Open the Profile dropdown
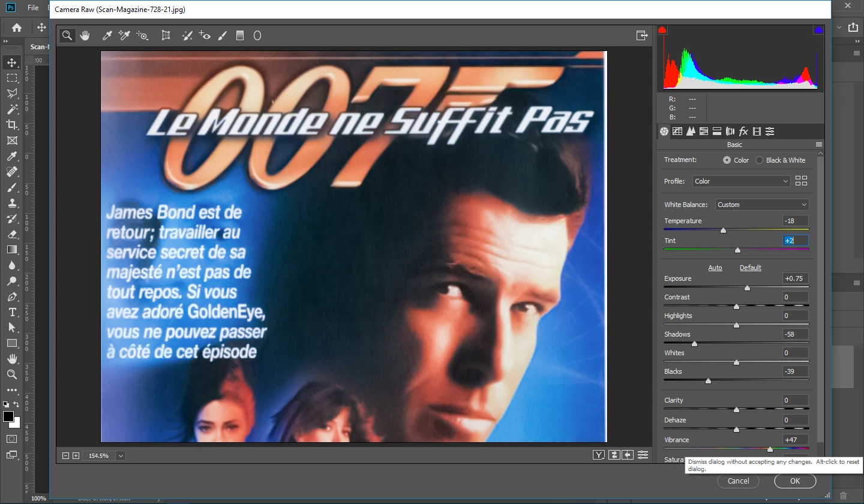This screenshot has width=864, height=504. [x=741, y=181]
